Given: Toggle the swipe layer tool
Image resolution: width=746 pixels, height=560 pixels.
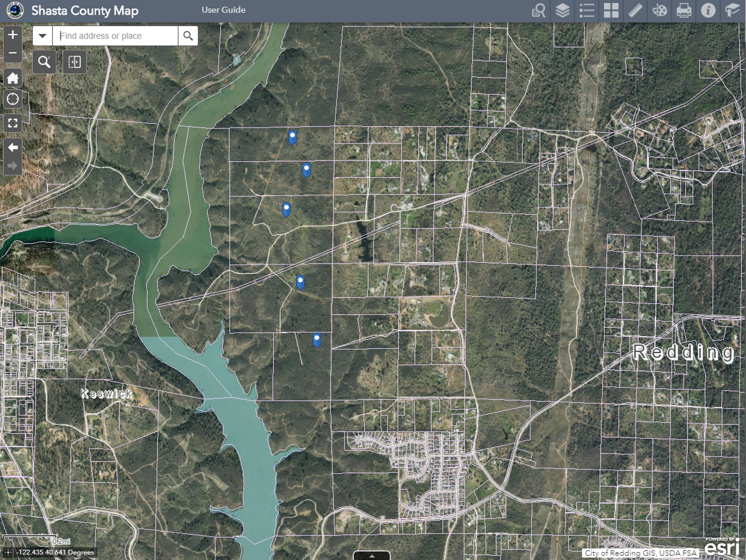Looking at the screenshot, I should tap(75, 62).
